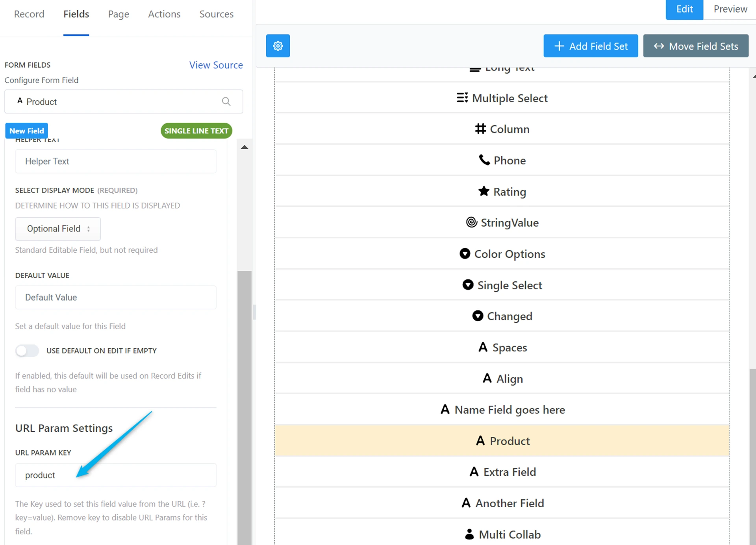This screenshot has height=545, width=756.
Task: Click the gear settings icon button
Action: [278, 46]
